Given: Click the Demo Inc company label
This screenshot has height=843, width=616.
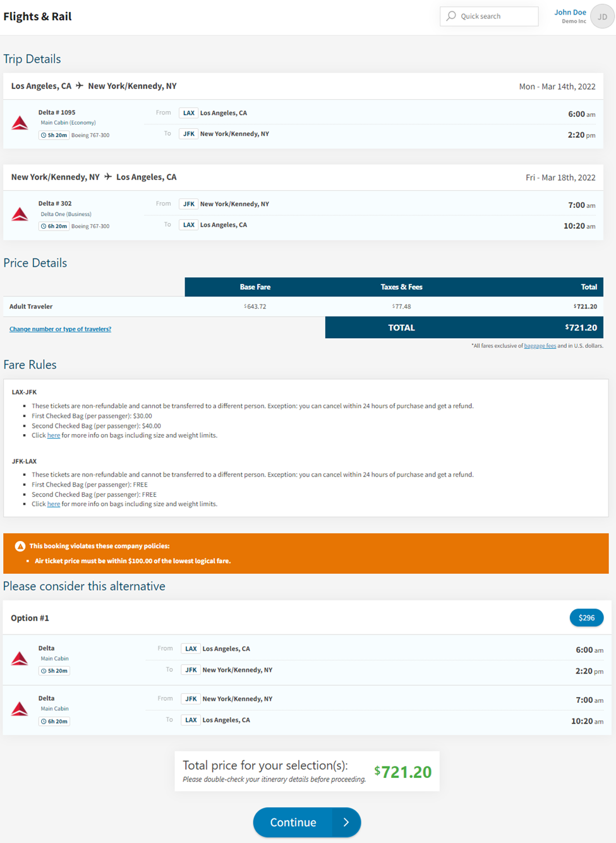Looking at the screenshot, I should pos(574,21).
